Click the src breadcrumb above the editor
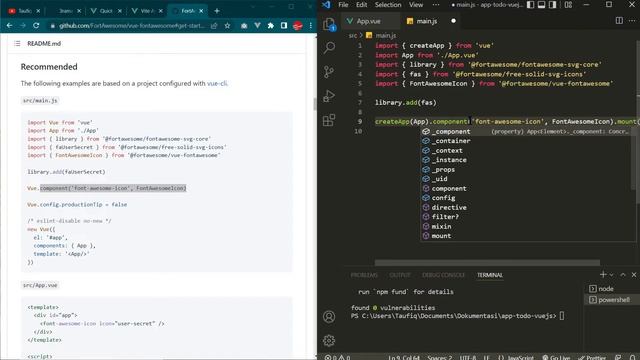640x360 pixels. [x=352, y=36]
